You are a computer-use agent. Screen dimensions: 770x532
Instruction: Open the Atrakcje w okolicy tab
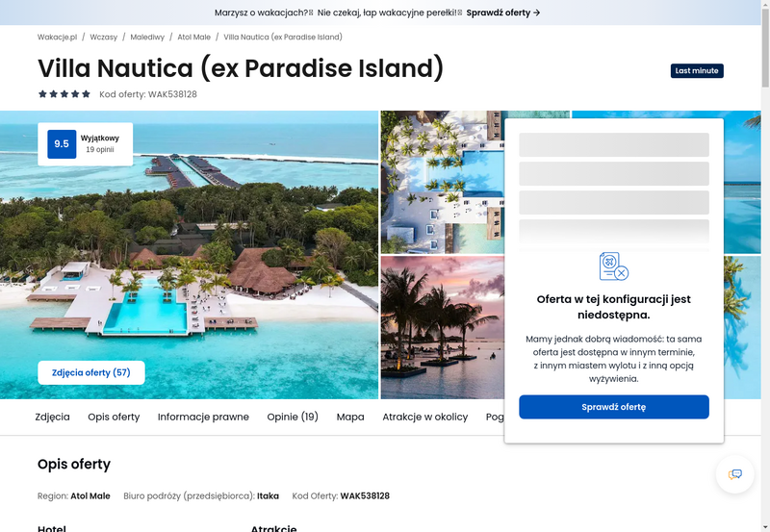click(425, 417)
